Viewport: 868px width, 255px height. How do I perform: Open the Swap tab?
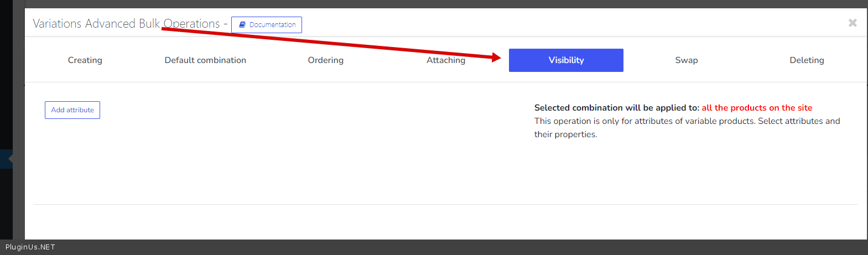[x=687, y=60]
